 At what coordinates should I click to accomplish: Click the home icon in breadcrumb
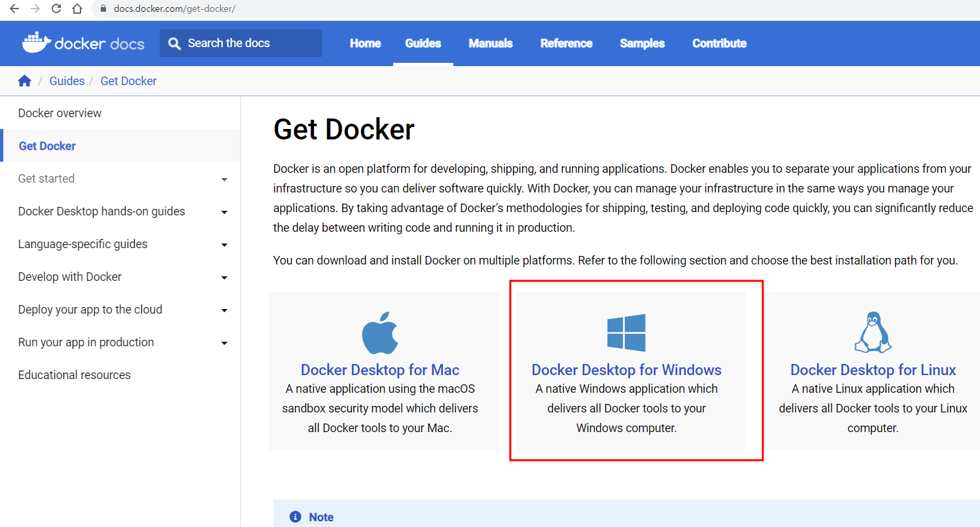25,81
